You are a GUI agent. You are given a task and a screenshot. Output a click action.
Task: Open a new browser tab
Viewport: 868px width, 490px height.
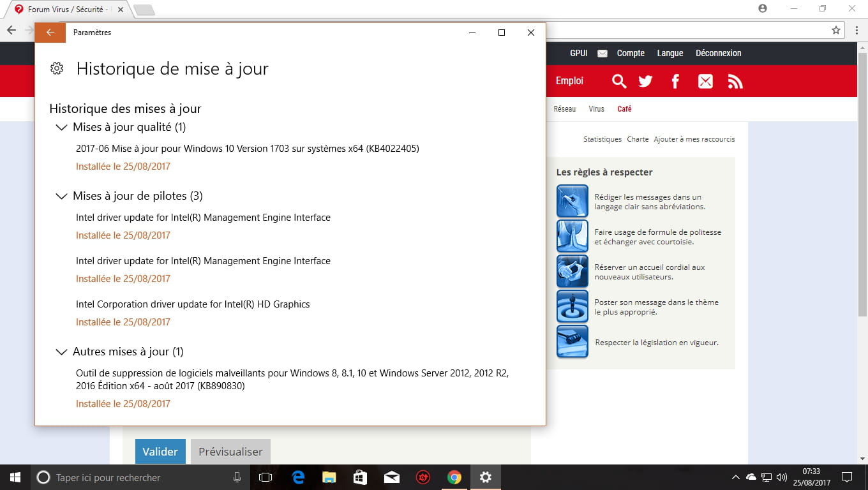pyautogui.click(x=144, y=10)
